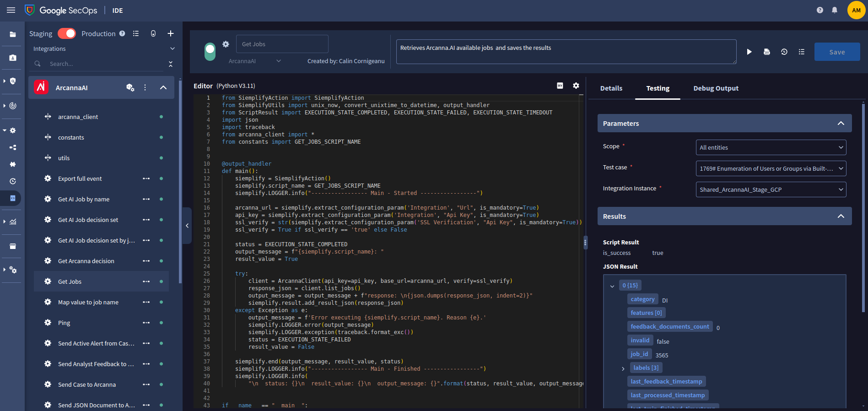
Task: Click the job_id key in JSON result
Action: tap(639, 354)
